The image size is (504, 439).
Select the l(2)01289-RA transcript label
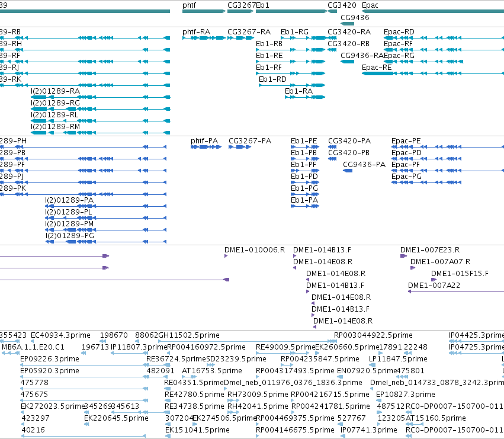[x=55, y=91]
